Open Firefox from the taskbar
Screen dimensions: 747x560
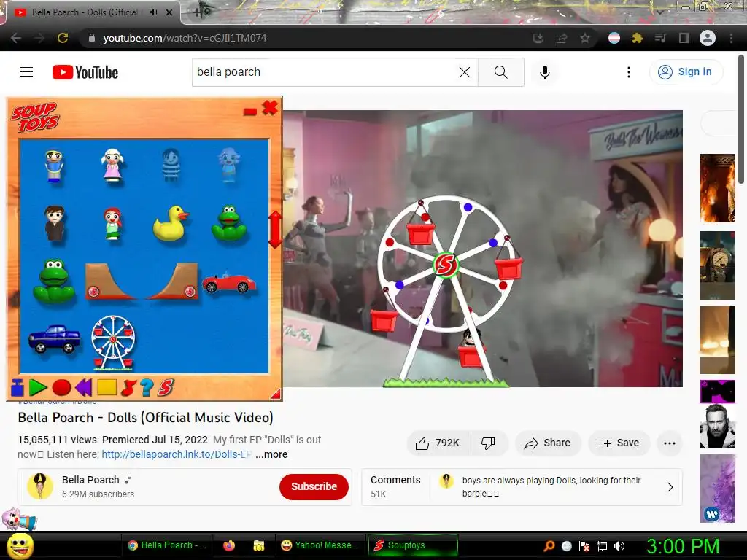(229, 545)
